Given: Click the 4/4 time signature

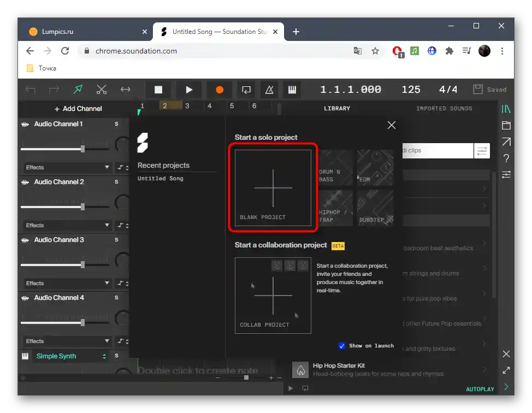Looking at the screenshot, I should click(x=448, y=90).
